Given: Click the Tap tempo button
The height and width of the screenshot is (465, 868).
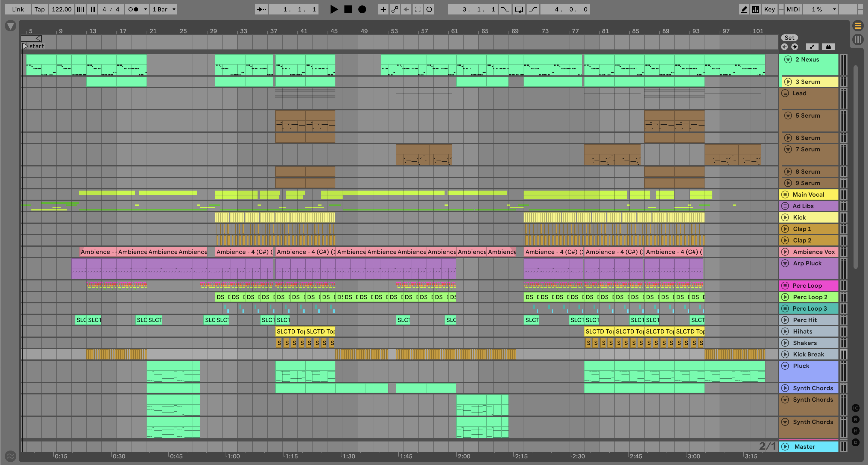Looking at the screenshot, I should click(x=40, y=9).
